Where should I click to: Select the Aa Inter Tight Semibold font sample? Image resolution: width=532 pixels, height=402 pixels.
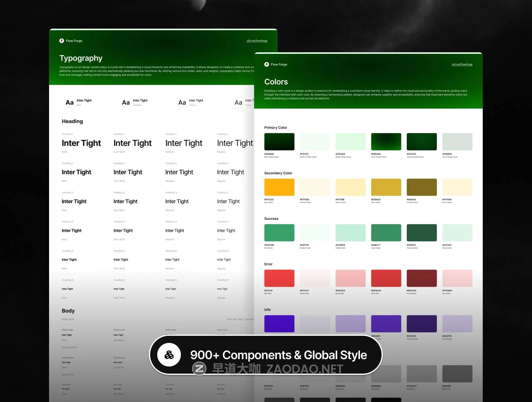click(135, 102)
